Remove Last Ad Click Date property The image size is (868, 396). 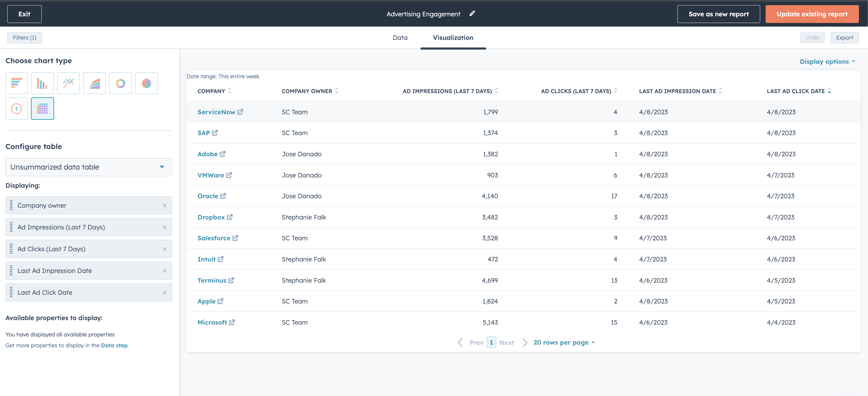(164, 292)
